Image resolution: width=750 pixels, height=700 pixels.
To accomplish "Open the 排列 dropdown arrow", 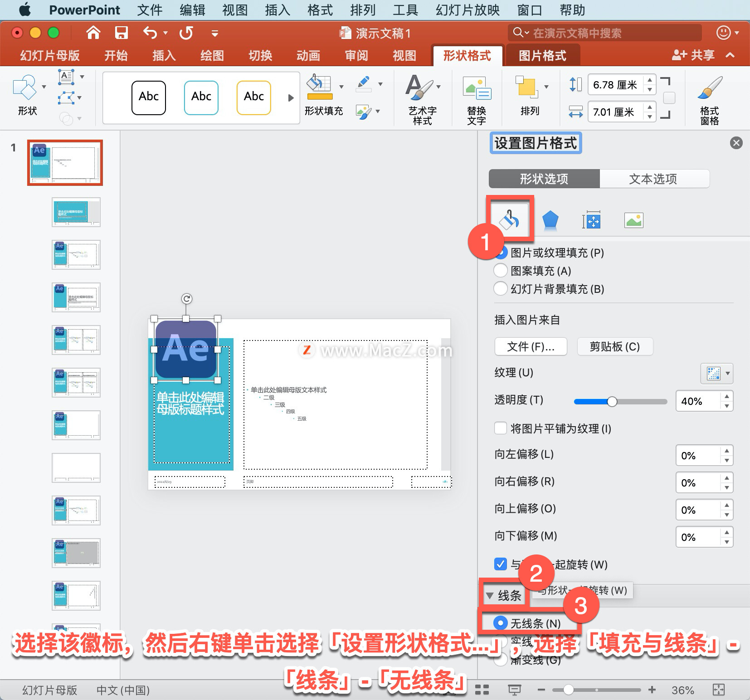I will pos(546,87).
